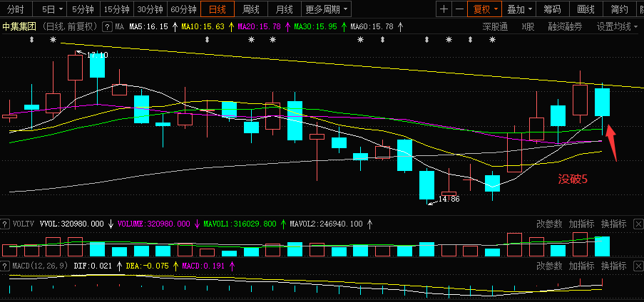
Task: Click the 筹码 chip distribution button
Action: 552,9
